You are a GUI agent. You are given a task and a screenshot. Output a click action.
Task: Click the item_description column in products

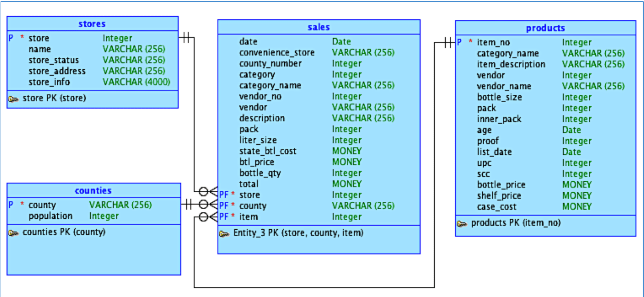click(x=511, y=64)
